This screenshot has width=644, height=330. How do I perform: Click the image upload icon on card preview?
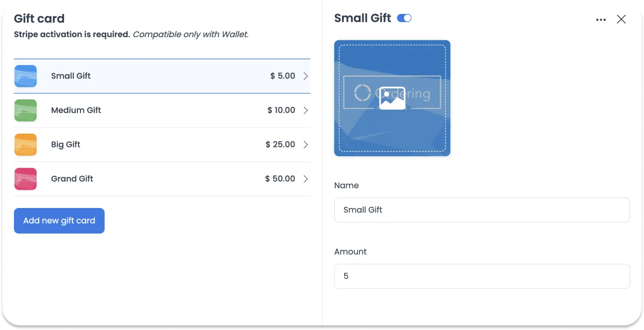pyautogui.click(x=392, y=98)
